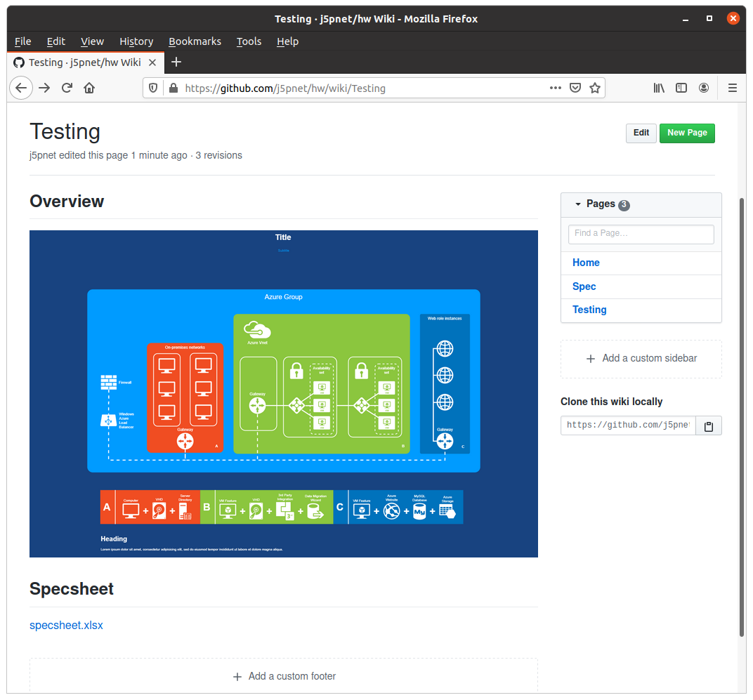Screen dimensions: 753x700
Task: Click the page vertical scrollbar
Action: pos(742,418)
